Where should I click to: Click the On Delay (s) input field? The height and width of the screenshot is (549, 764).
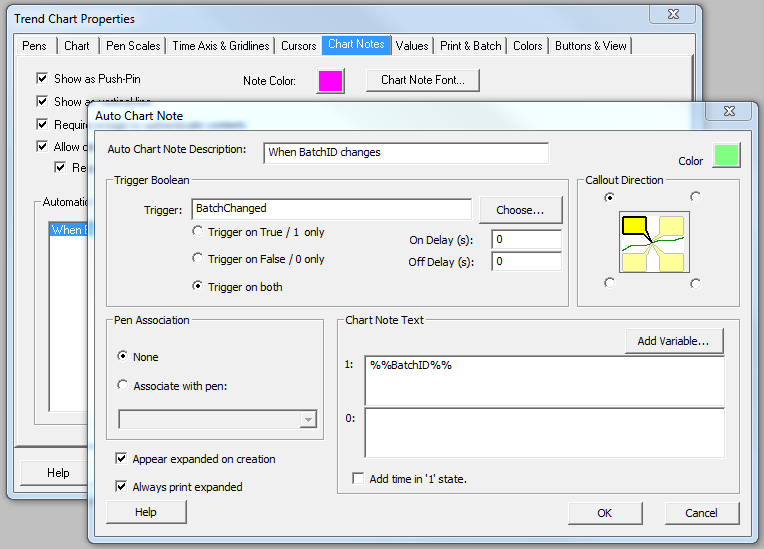pos(525,240)
